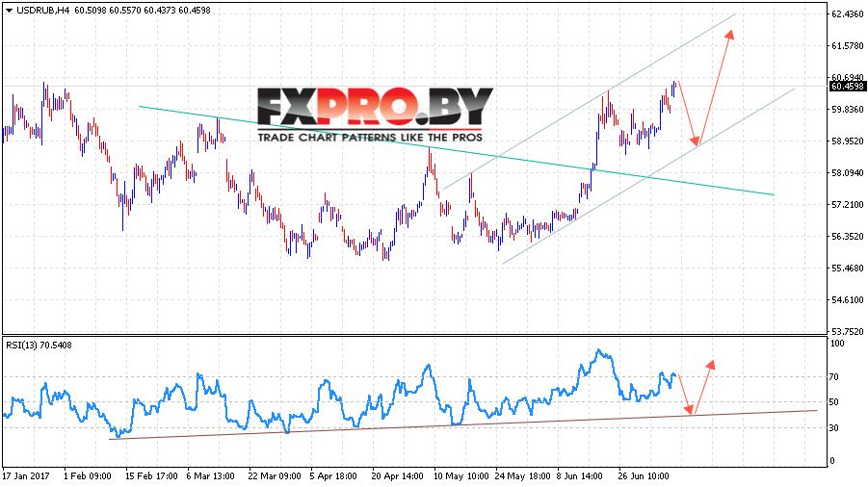Select the brown rising RSI support trendline
The image size is (868, 487).
tap(462, 424)
